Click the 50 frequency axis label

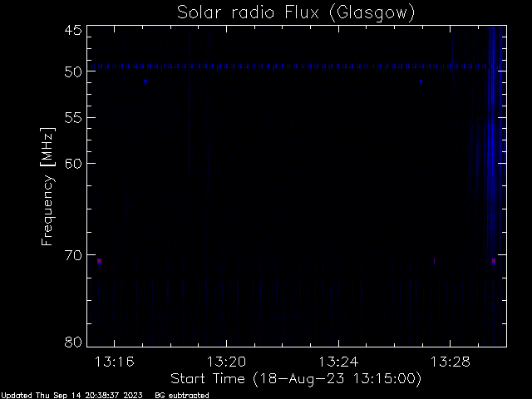73,71
